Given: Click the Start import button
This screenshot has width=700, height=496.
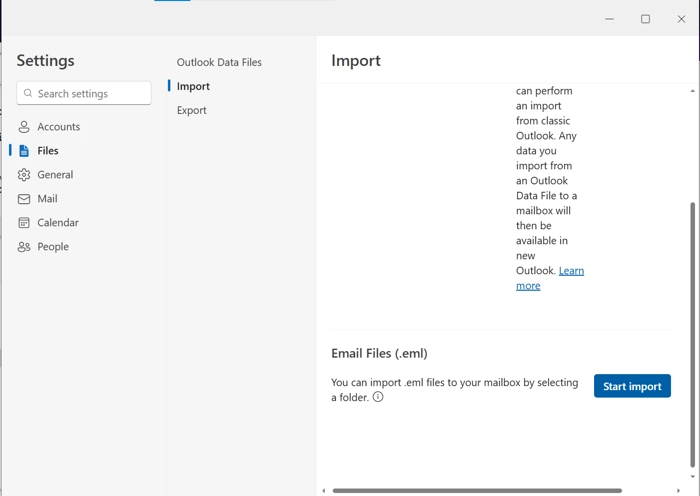Looking at the screenshot, I should coord(632,386).
